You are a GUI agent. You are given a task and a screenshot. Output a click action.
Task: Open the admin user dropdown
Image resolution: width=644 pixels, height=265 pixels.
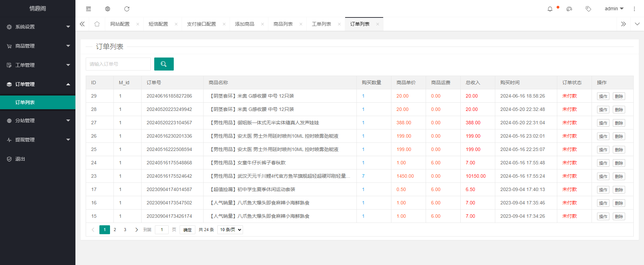coord(614,9)
